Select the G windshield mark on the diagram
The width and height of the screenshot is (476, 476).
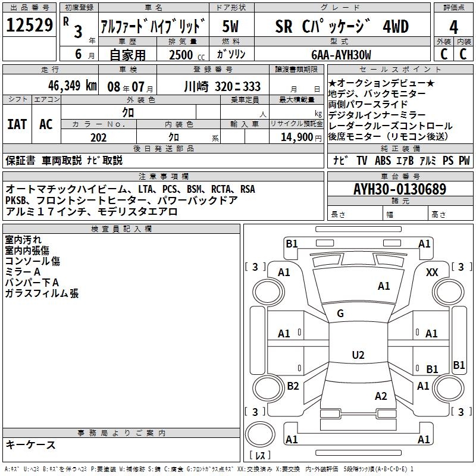coord(340,314)
